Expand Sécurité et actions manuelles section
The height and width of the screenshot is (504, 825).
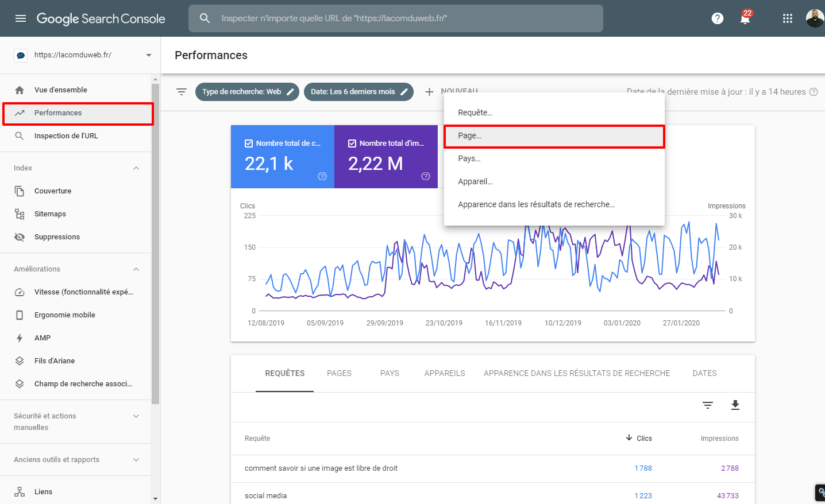(136, 416)
